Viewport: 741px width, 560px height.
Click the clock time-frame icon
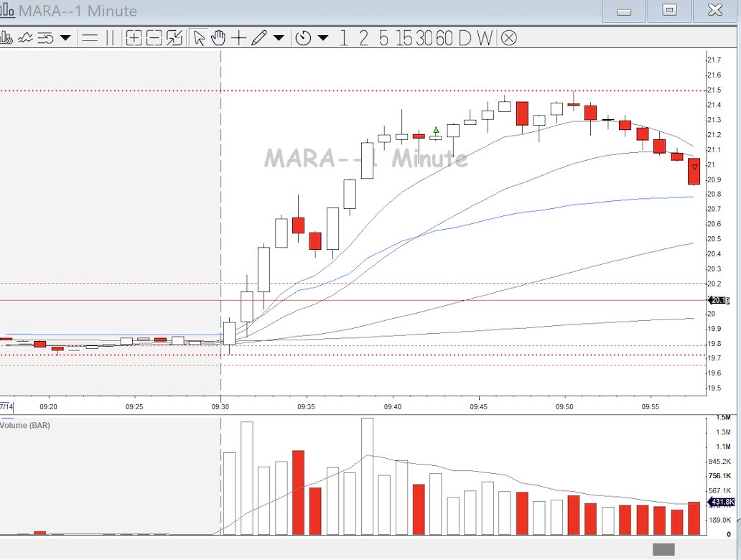pos(303,38)
